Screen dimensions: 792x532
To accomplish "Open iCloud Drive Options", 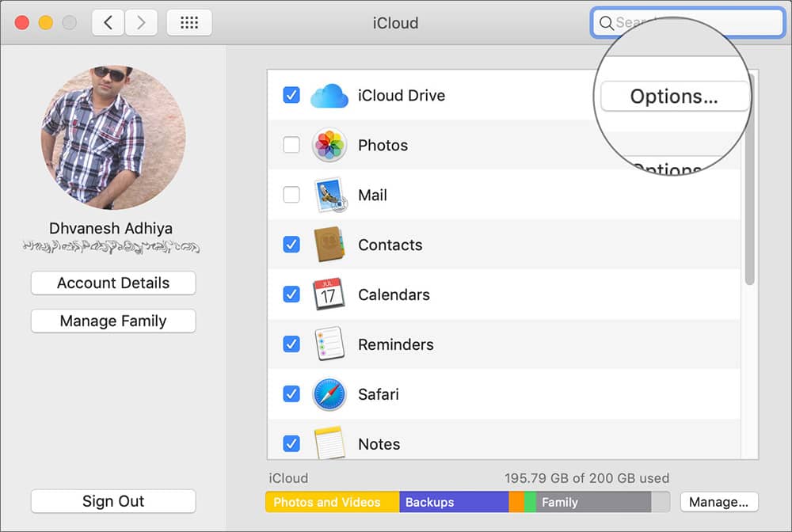I will (x=674, y=96).
